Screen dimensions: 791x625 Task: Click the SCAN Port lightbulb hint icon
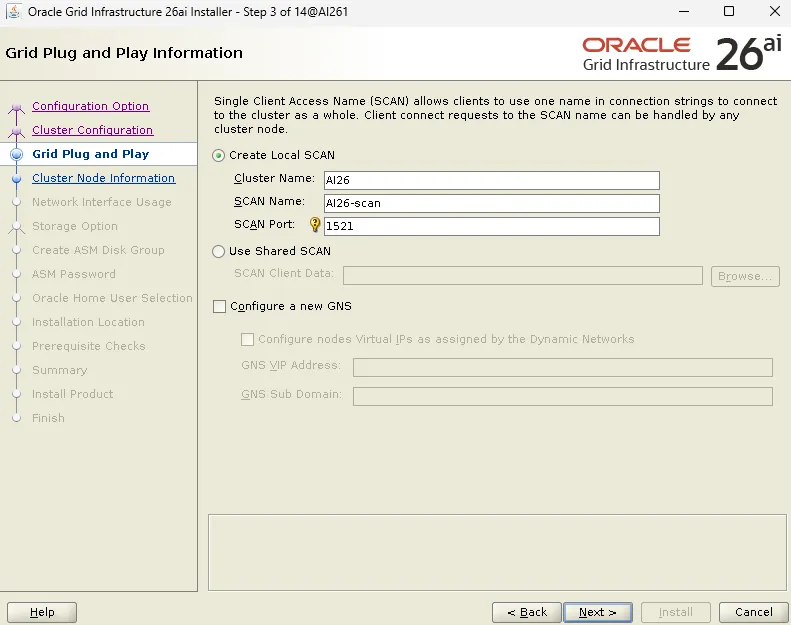(315, 224)
